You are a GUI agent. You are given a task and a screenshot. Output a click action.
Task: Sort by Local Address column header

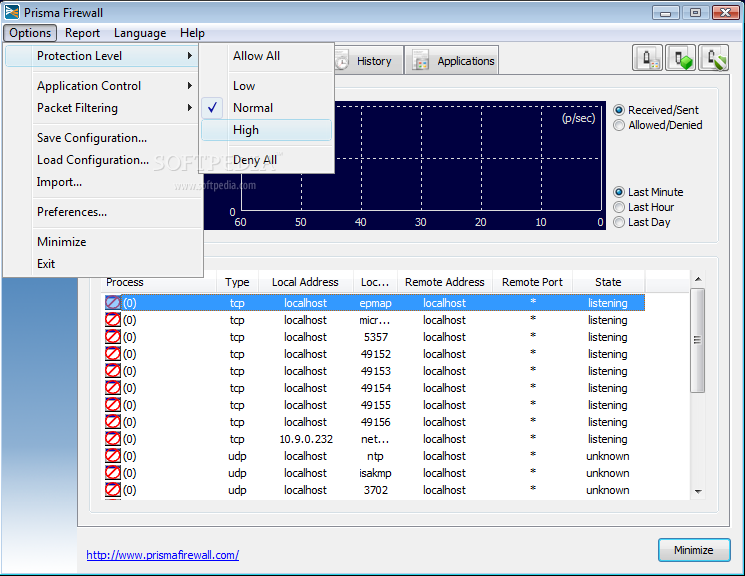coord(305,282)
